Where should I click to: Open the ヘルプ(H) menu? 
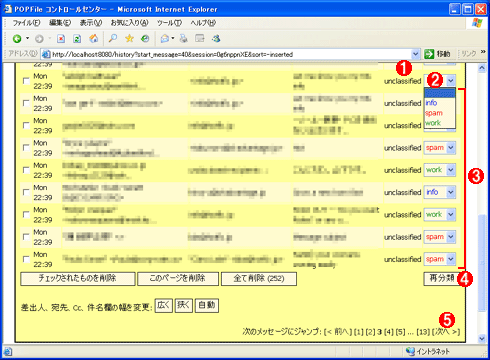point(203,23)
